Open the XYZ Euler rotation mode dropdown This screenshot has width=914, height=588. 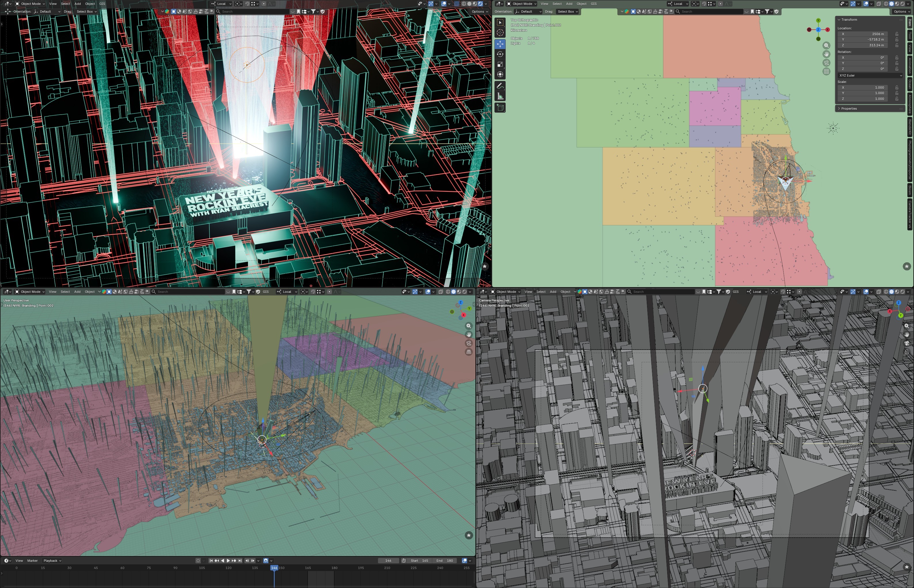click(x=870, y=76)
